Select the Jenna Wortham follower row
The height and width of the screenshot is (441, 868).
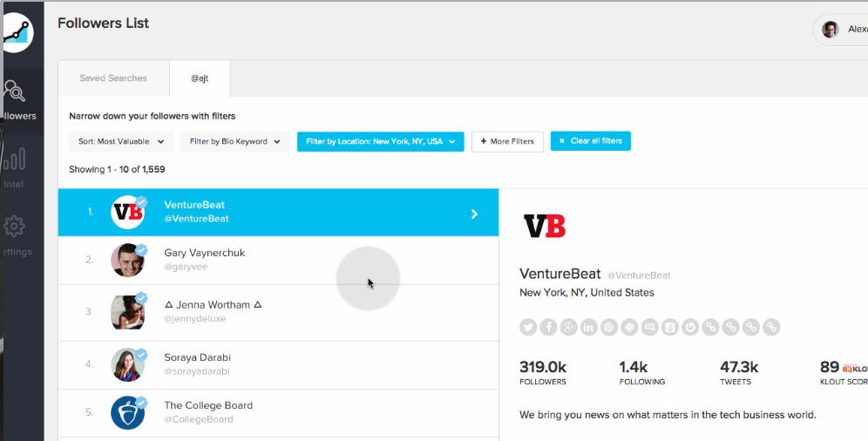pyautogui.click(x=279, y=313)
